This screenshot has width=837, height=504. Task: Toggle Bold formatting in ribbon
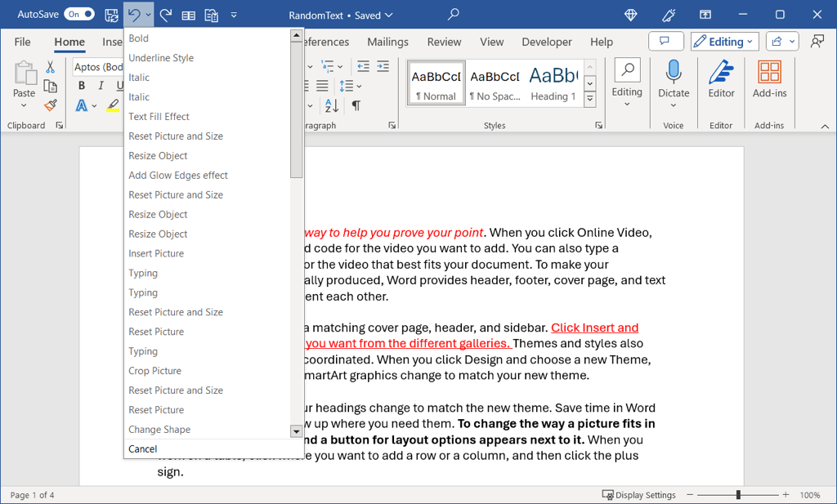tap(82, 86)
